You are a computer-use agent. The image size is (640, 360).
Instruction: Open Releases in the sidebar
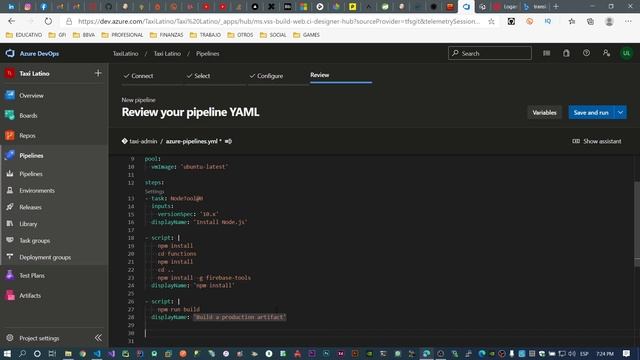tap(30, 207)
